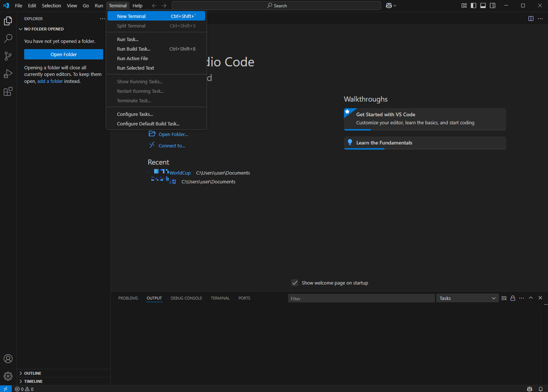Open the Manage gear icon
Screen dimensions: 548x392
[8, 376]
